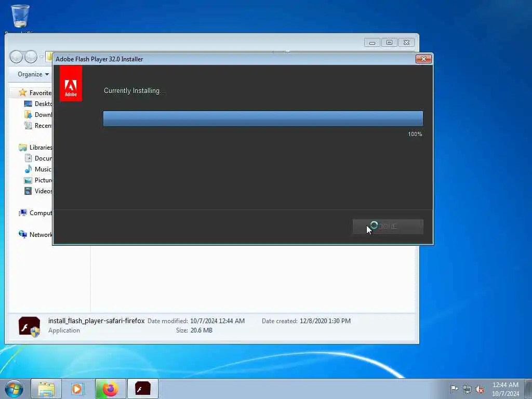Click the network tray icon
532x399 pixels.
tap(467, 390)
